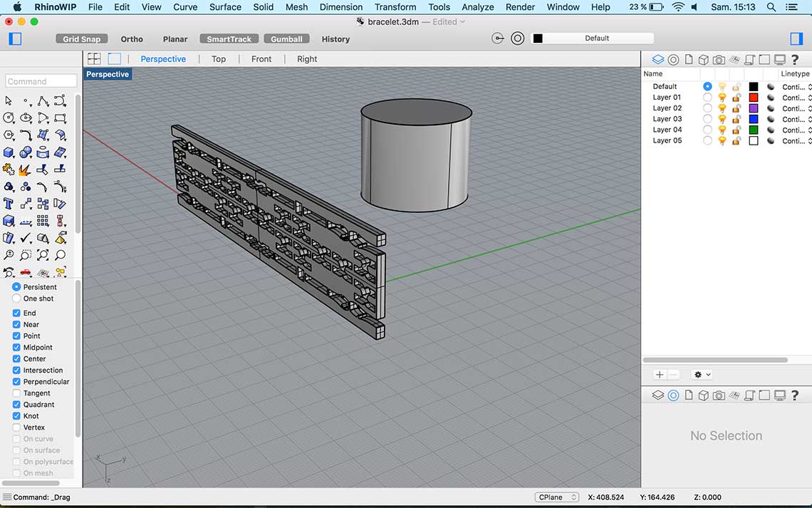Viewport: 812px width, 508px height.
Task: Toggle the right sidebar button
Action: [796, 39]
